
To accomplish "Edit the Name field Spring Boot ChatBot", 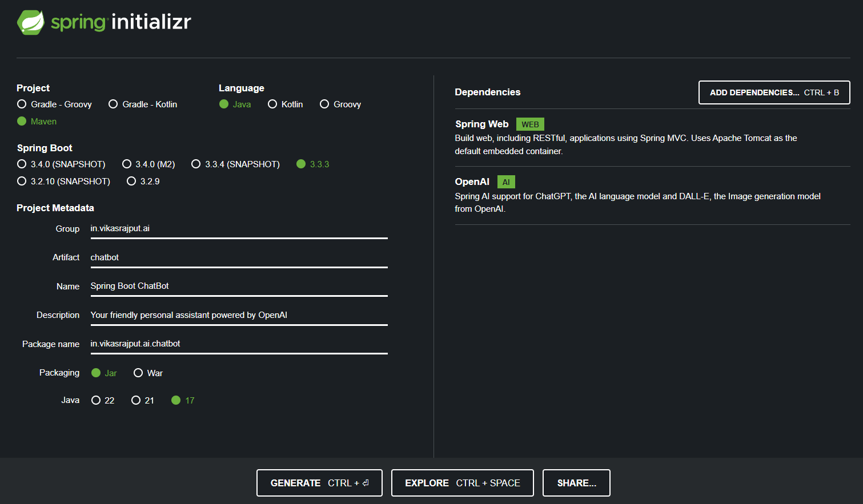I will point(239,286).
